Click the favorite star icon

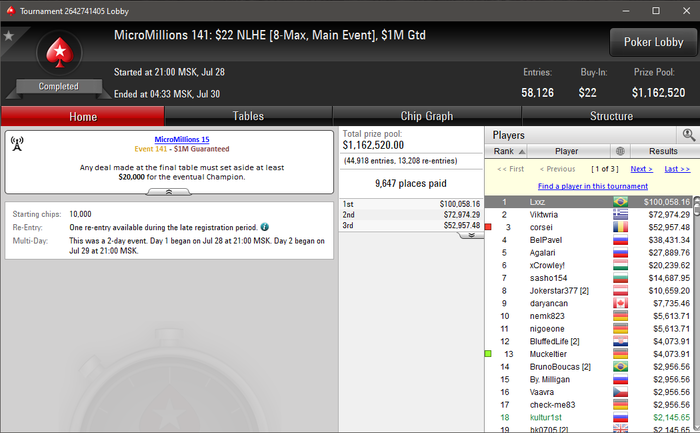[x=8, y=36]
